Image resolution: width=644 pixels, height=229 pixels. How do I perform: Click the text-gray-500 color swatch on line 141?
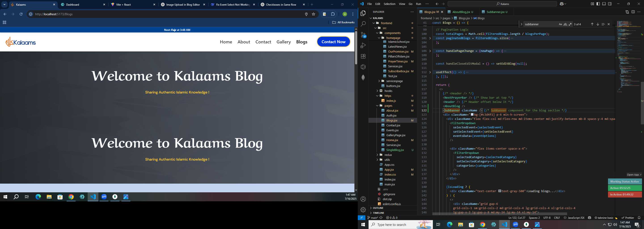tap(500, 191)
